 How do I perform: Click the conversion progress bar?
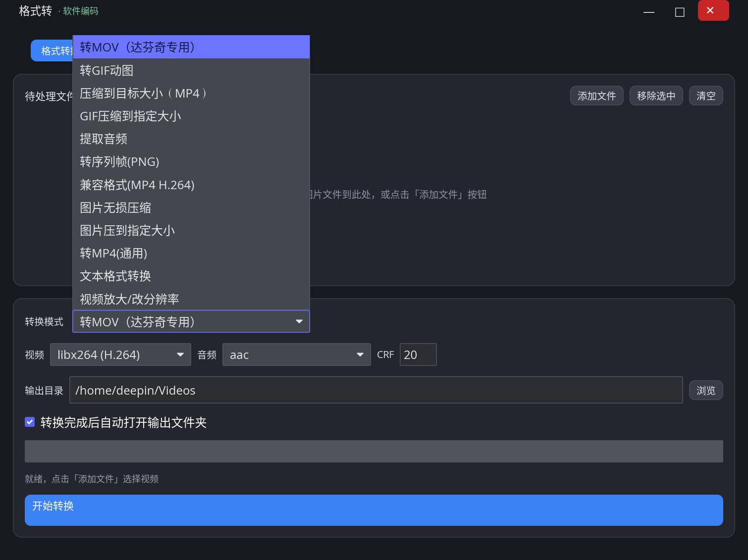[374, 451]
